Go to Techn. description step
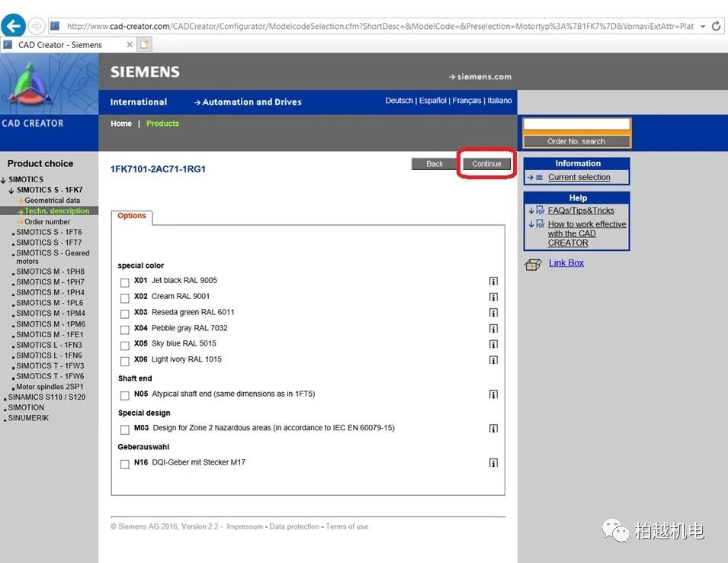728x563 pixels. pos(56,211)
